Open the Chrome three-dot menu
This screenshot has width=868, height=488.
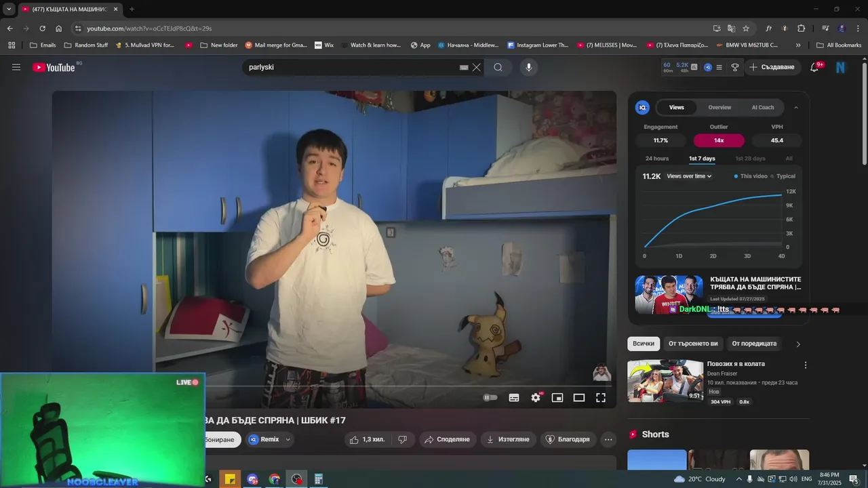(856, 28)
